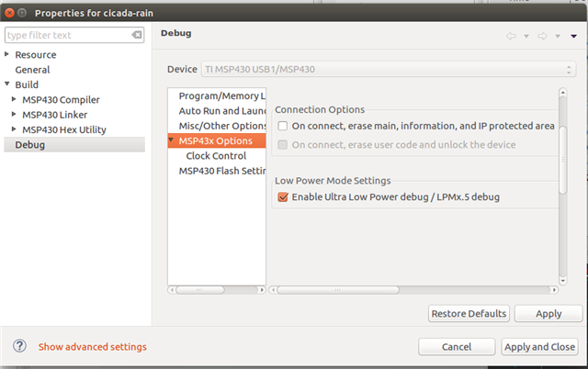Screen dimensions: 588x369
Task: Click the forward navigation arrow
Action: (x=542, y=36)
